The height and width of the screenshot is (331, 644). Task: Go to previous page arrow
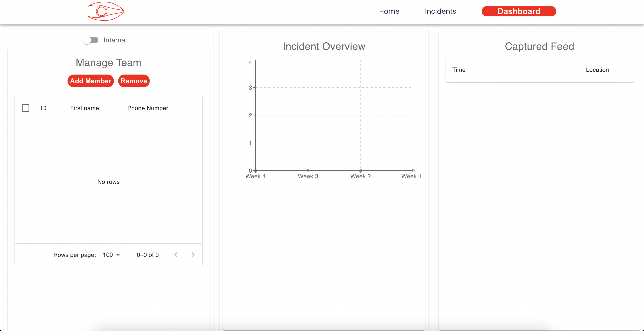click(176, 255)
